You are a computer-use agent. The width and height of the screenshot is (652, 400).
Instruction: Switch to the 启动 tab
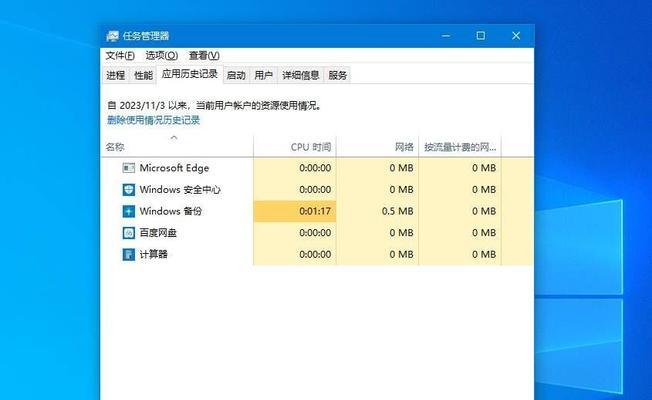click(236, 75)
